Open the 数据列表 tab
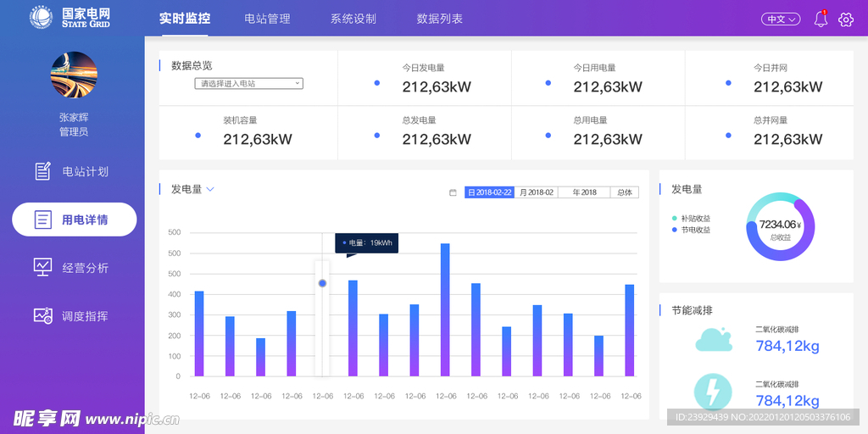This screenshot has height=434, width=868. [x=439, y=19]
